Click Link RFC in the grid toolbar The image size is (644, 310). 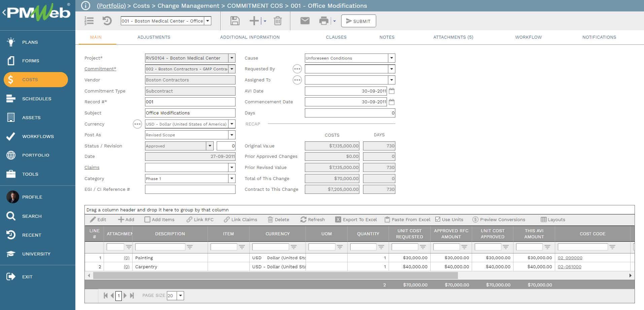coord(200,219)
